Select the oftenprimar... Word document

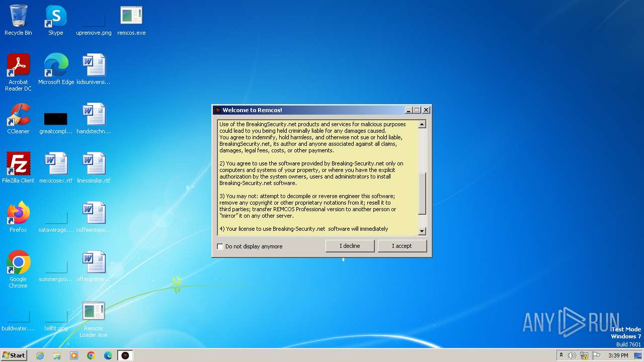coord(94,266)
